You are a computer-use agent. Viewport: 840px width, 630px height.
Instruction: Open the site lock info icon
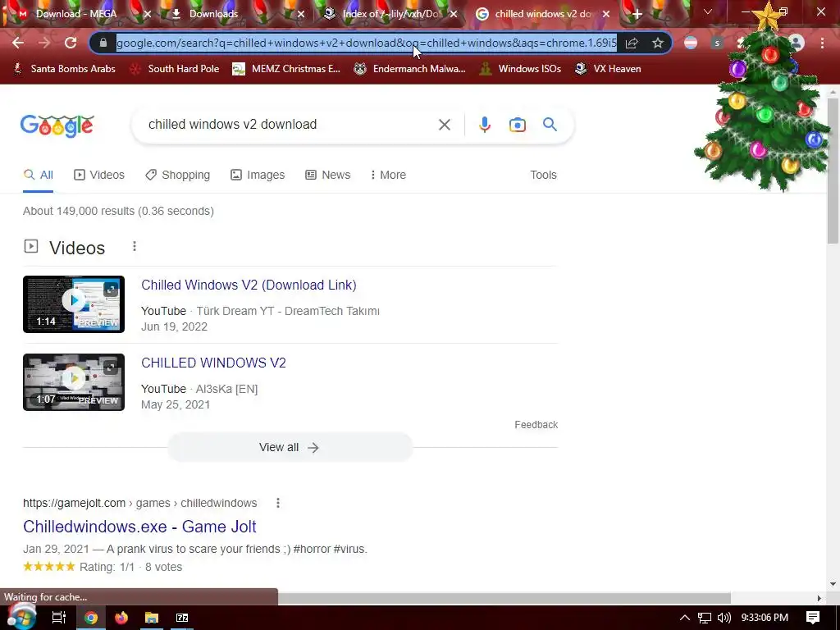[103, 43]
